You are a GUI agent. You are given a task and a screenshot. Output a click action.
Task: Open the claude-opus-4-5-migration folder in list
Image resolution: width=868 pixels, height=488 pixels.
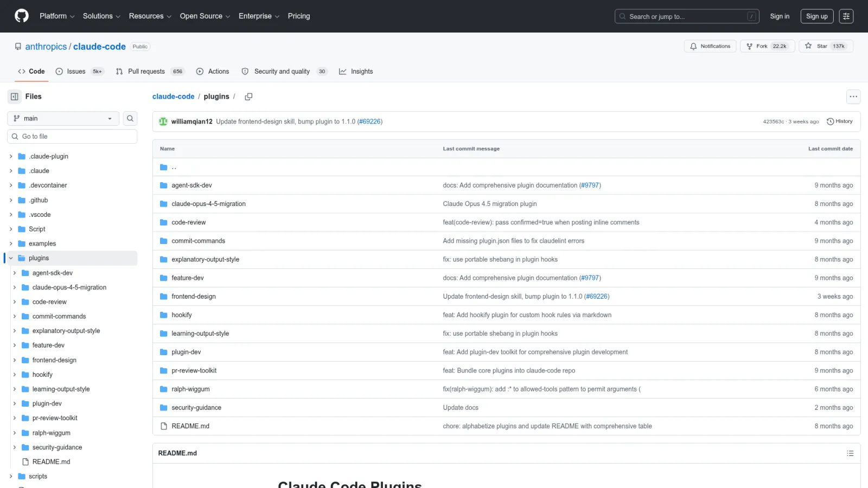pos(209,204)
